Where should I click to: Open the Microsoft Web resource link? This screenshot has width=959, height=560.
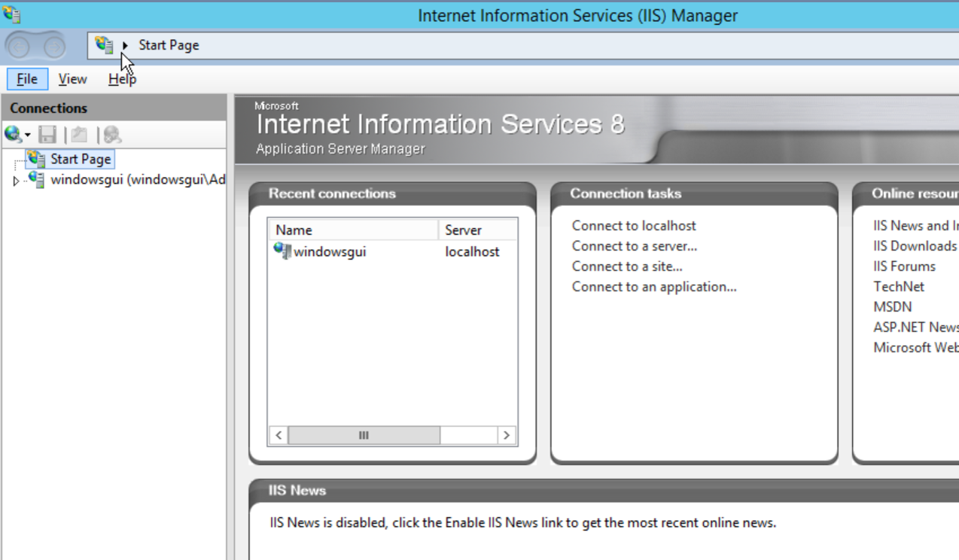coord(916,348)
